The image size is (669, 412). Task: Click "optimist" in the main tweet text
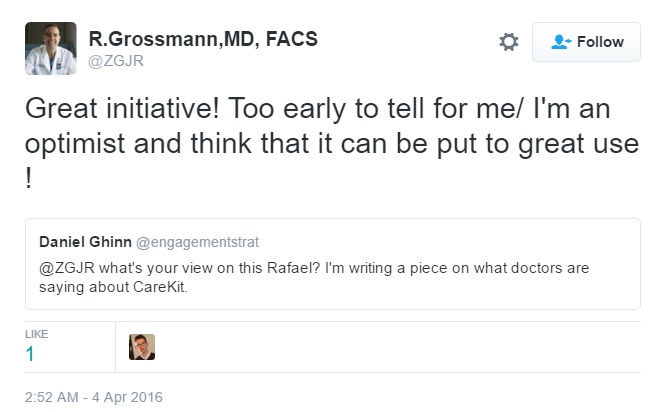pos(74,145)
